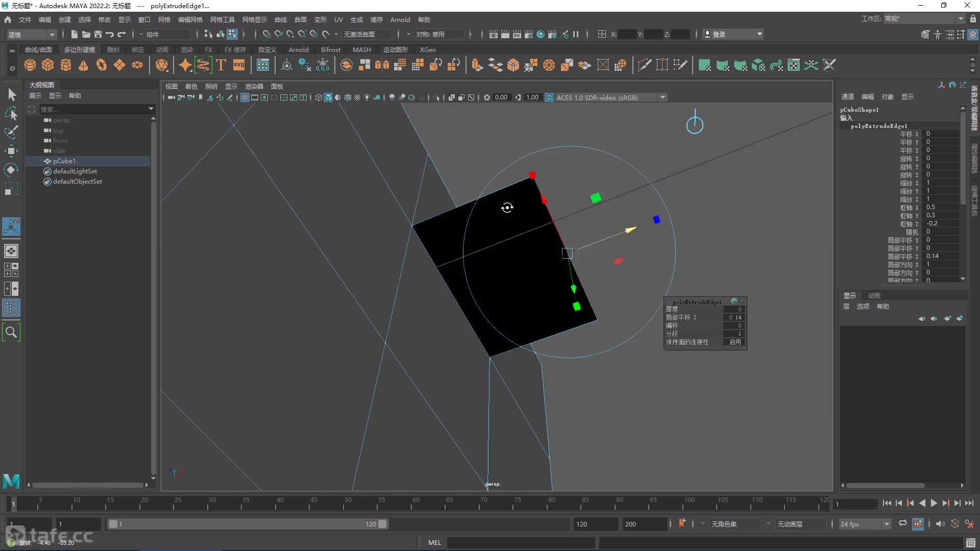This screenshot has width=980, height=551.
Task: Select the Move tool in toolbox
Action: pyautogui.click(x=12, y=151)
